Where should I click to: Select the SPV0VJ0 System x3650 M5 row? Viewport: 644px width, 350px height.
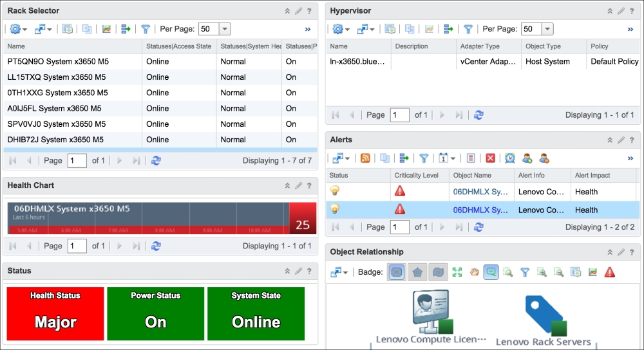(160, 124)
